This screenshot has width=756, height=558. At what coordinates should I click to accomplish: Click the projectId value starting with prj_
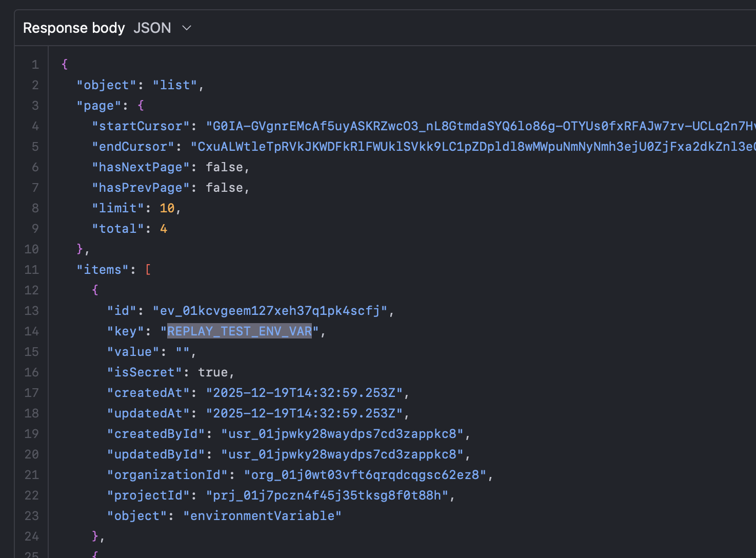(x=327, y=495)
